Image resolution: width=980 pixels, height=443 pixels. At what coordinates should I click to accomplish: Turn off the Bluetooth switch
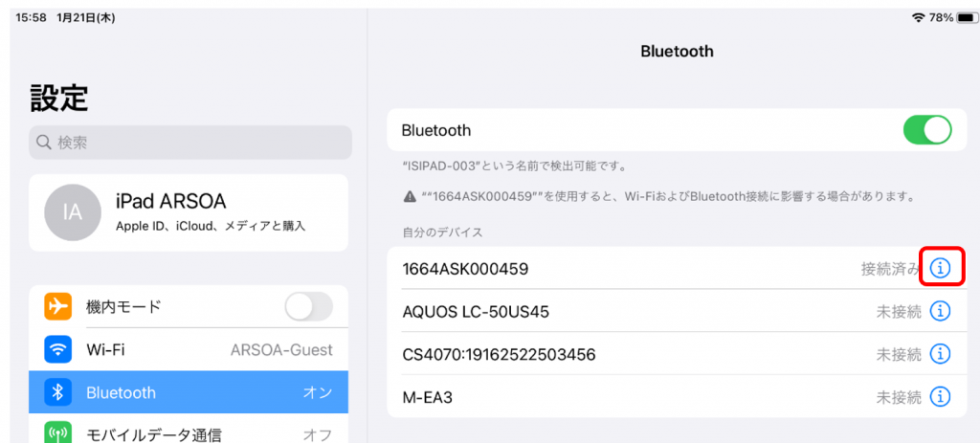point(927,130)
